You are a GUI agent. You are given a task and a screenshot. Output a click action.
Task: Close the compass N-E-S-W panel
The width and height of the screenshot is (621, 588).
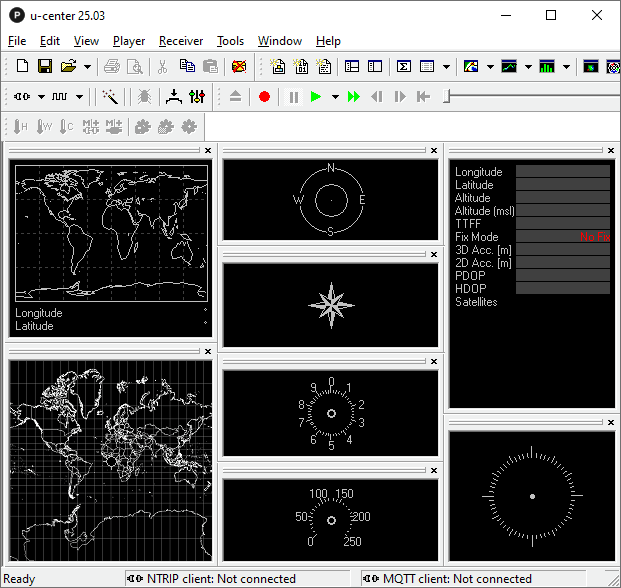coord(434,150)
